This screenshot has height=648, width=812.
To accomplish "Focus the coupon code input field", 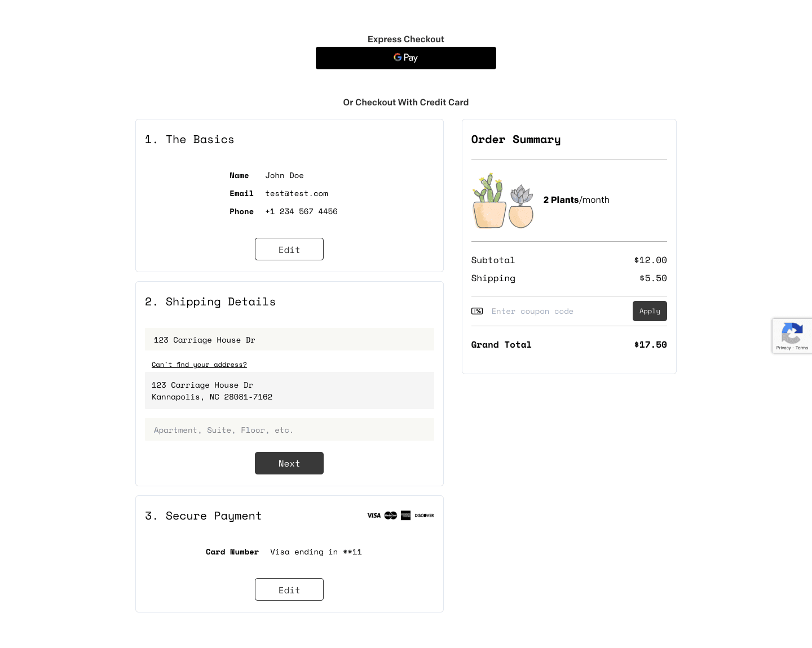I will (x=558, y=311).
